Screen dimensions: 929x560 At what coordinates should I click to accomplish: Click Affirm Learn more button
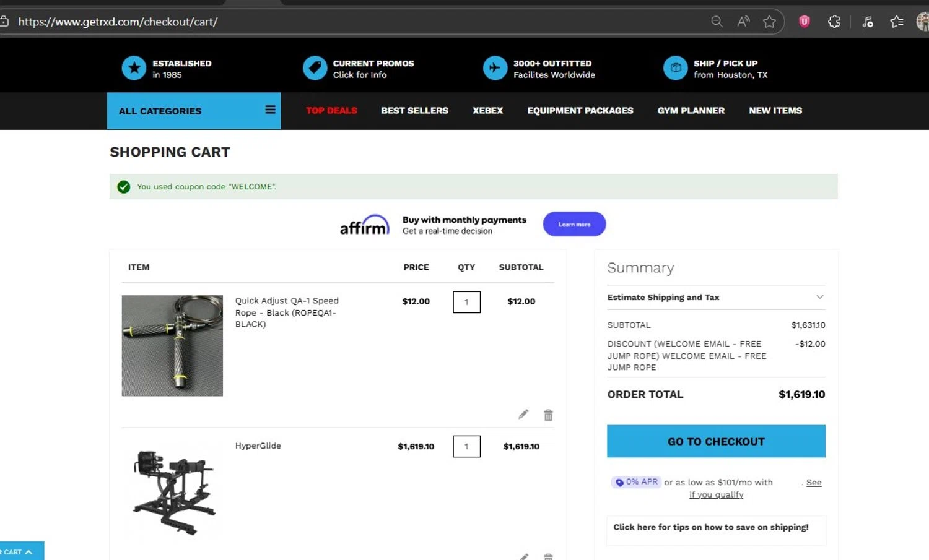pyautogui.click(x=574, y=224)
